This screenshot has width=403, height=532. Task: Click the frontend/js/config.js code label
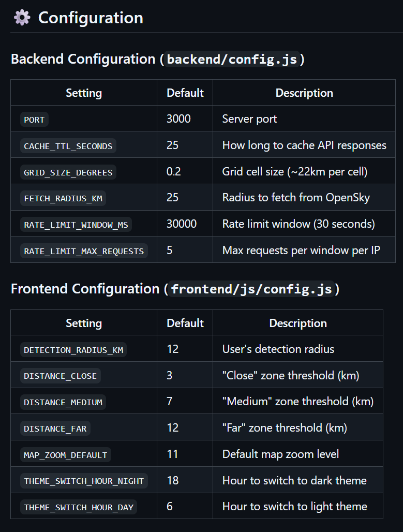click(x=252, y=289)
